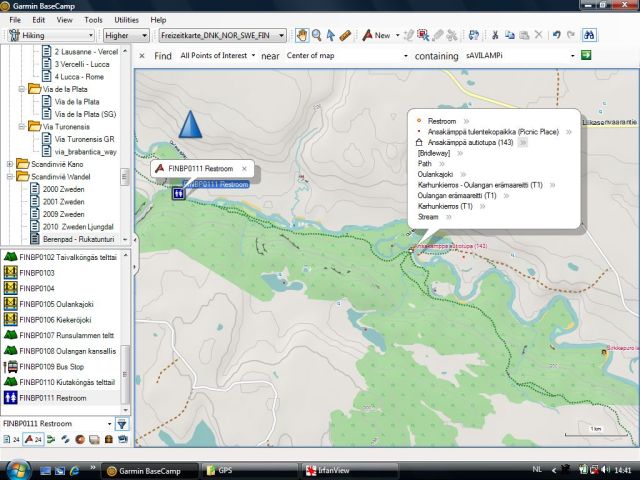Click the blue triangle position marker
The height and width of the screenshot is (480, 640).
coord(190,125)
